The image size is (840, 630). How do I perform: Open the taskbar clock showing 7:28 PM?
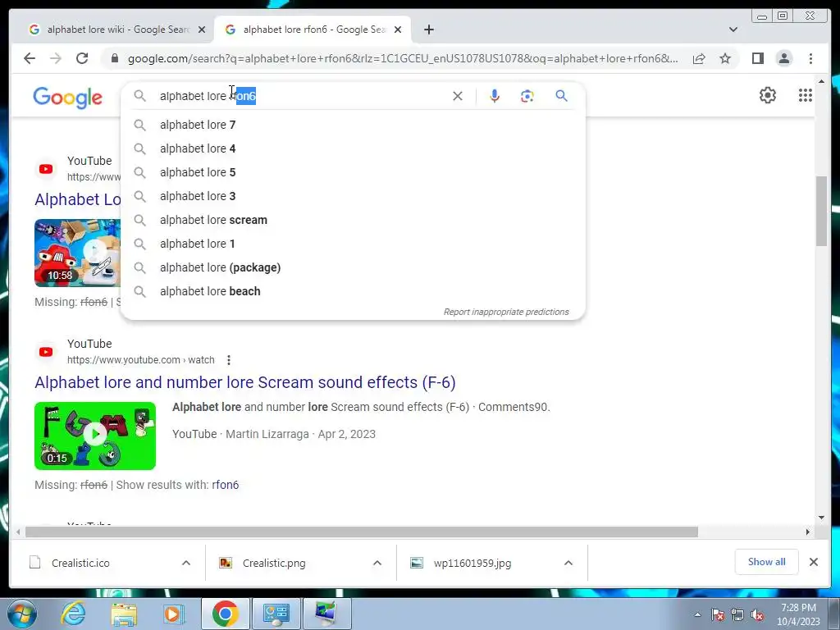pos(798,614)
